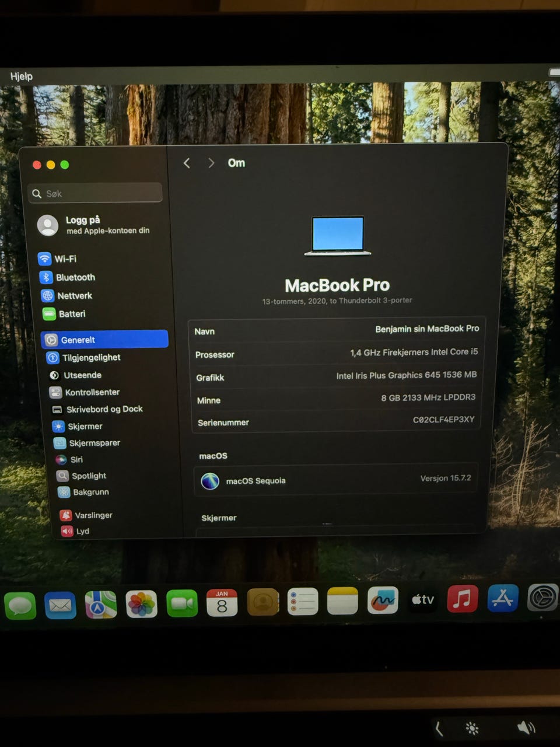Select Tilgjengelighet in the sidebar
This screenshot has width=560, height=747.
point(90,357)
